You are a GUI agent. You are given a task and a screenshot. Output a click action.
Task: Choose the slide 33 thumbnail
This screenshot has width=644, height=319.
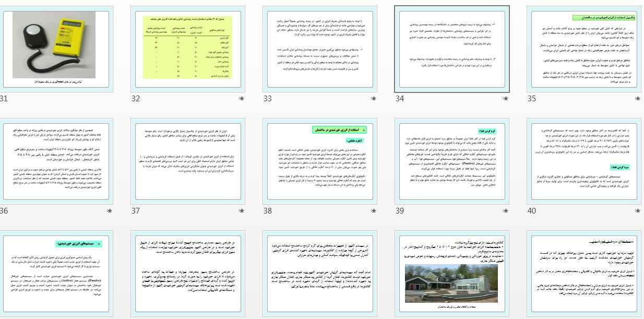(x=320, y=49)
